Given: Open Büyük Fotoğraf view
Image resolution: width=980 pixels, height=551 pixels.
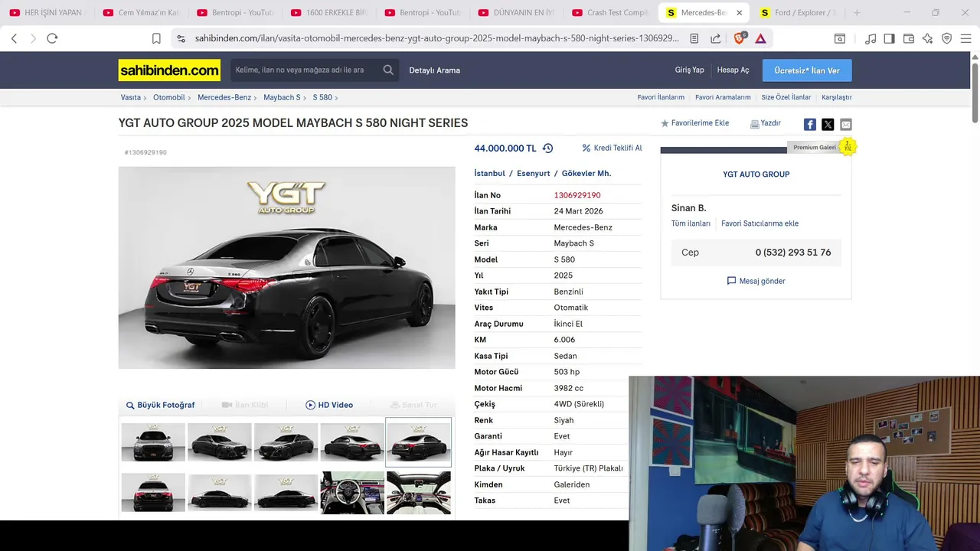Looking at the screenshot, I should 161,405.
